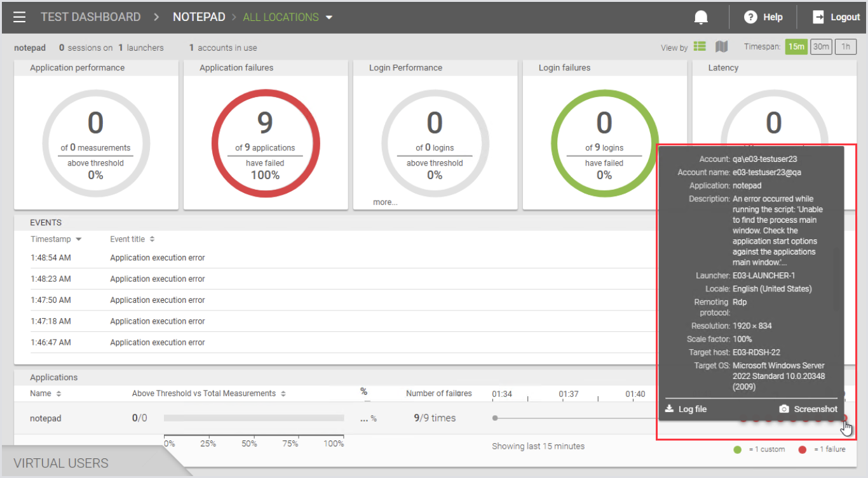Open the Screenshot from the tooltip
Viewport: 868px width, 478px height.
pos(808,409)
